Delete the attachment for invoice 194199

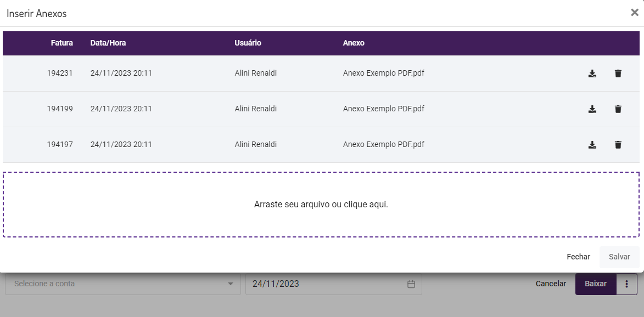coord(618,109)
